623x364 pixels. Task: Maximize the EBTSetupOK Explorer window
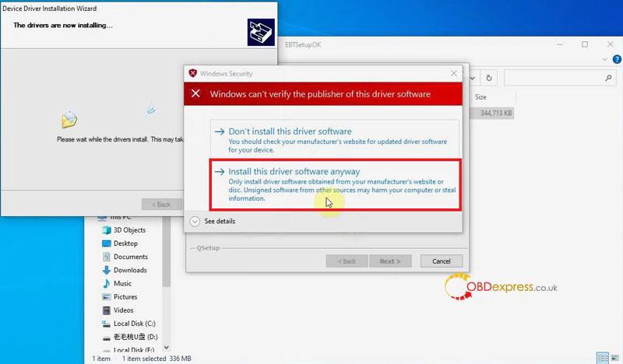pyautogui.click(x=585, y=44)
